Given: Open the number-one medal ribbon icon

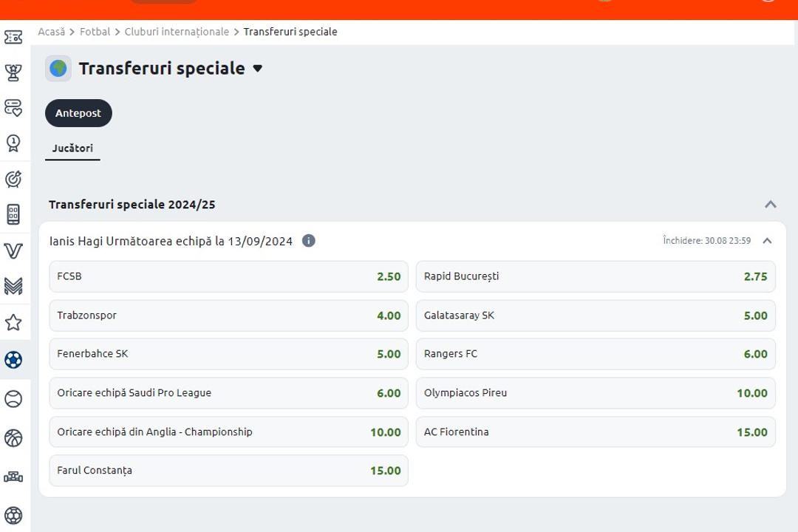Looking at the screenshot, I should pyautogui.click(x=13, y=143).
